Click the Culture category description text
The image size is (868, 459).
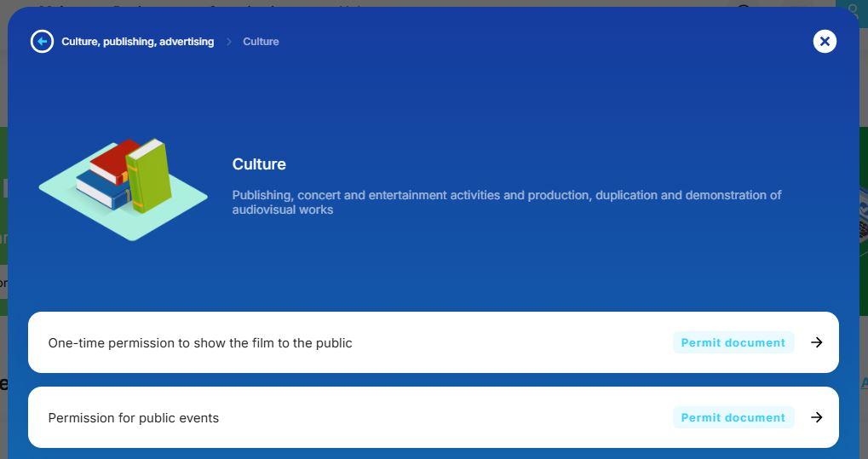(506, 202)
